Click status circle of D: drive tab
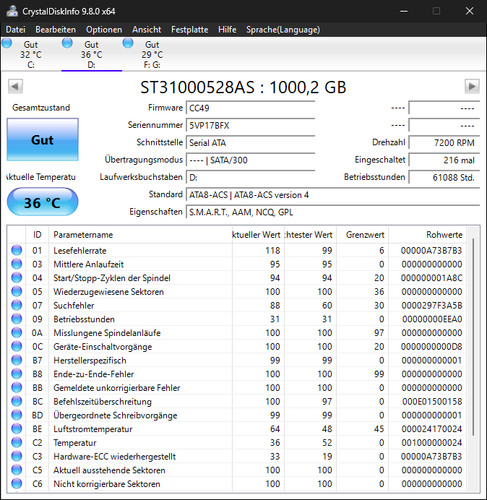 click(68, 43)
